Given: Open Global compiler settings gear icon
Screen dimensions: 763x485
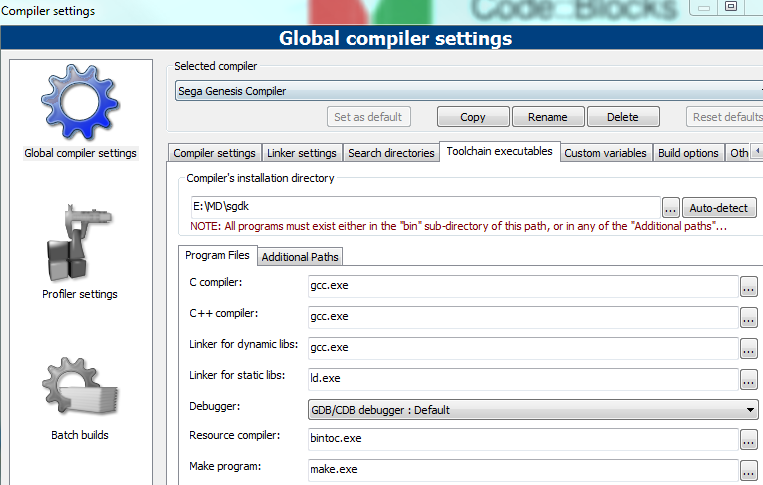Looking at the screenshot, I should pyautogui.click(x=80, y=102).
